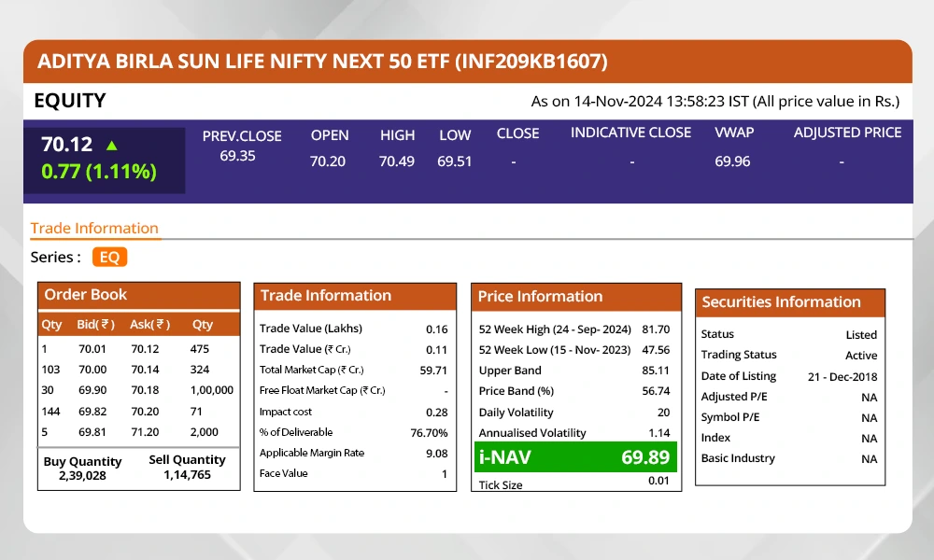Click PREV.CLOSE value 69.35
Viewport: 934px width, 560px height.
[237, 156]
